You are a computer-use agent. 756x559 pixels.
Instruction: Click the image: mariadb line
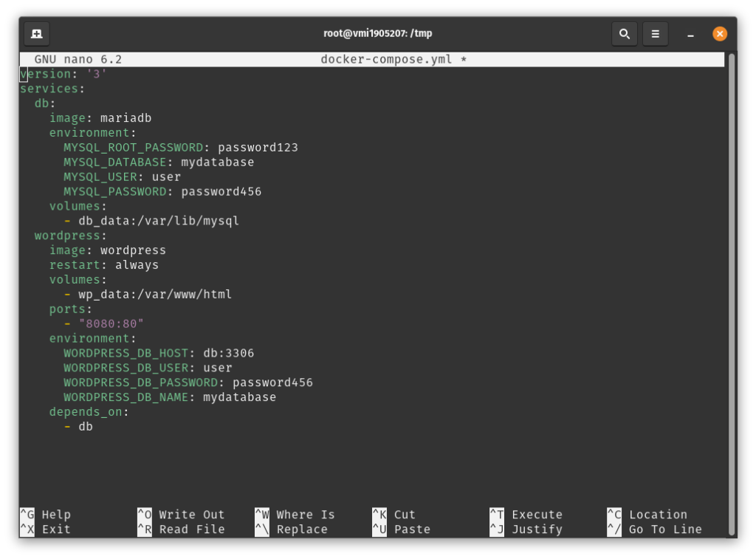tap(100, 118)
